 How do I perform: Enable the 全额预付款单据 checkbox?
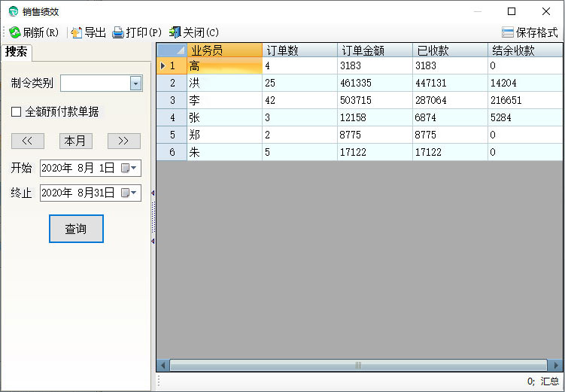pos(16,111)
